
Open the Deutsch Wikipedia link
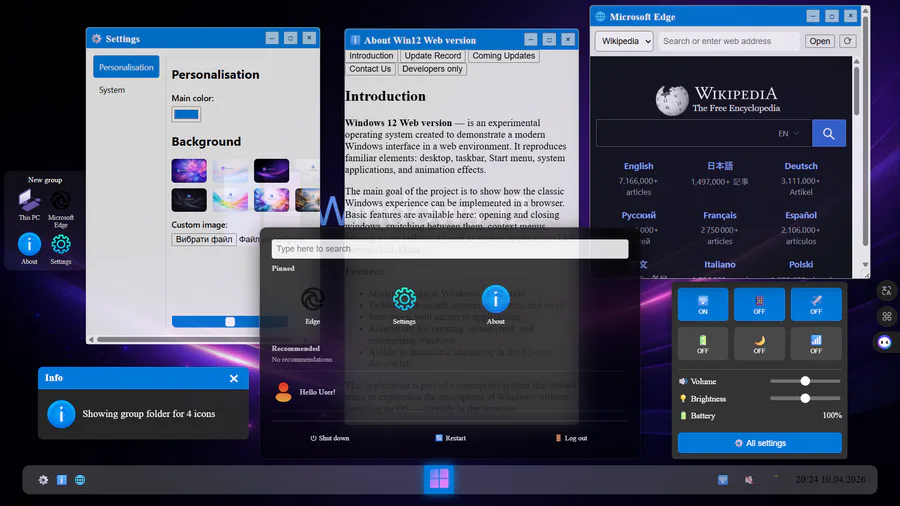(x=801, y=166)
